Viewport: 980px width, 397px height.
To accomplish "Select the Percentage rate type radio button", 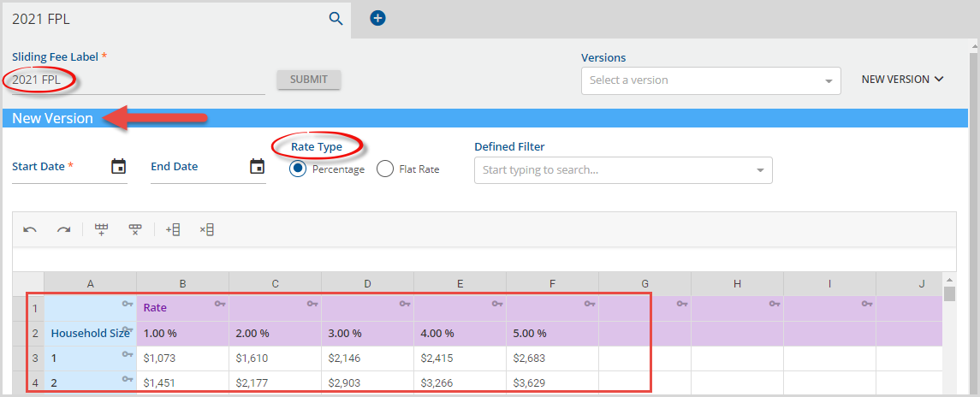I will pyautogui.click(x=298, y=169).
